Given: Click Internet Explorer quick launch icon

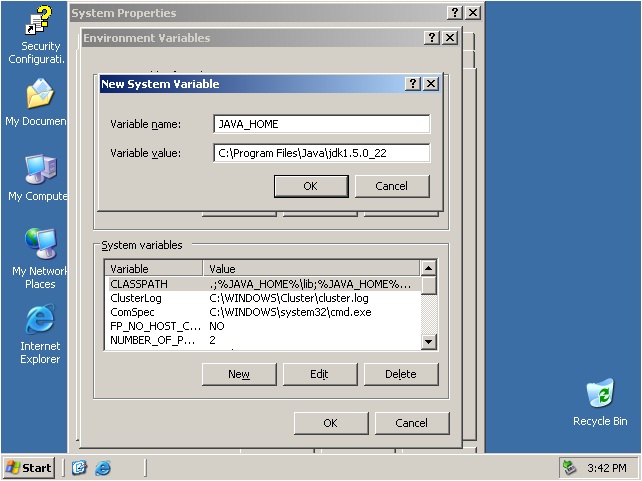Looking at the screenshot, I should coord(103,468).
